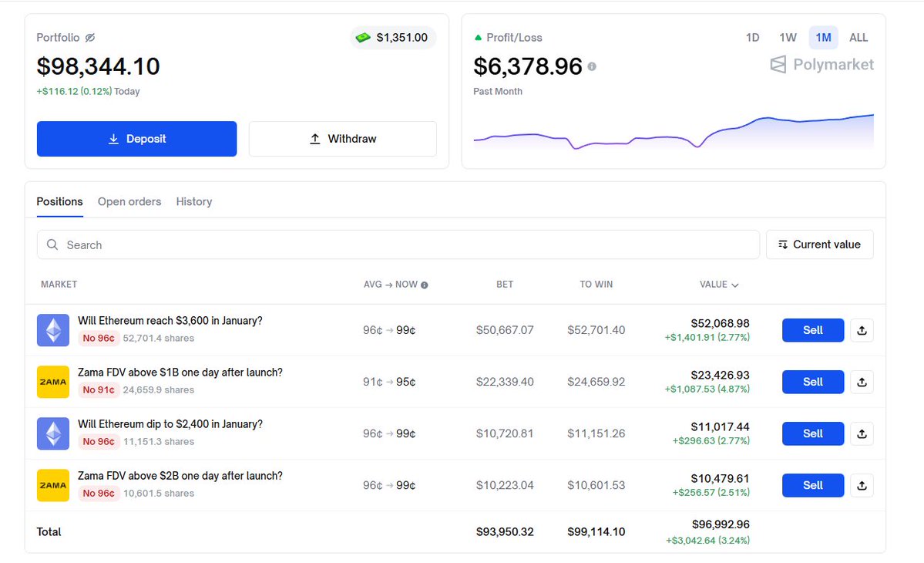The image size is (924, 563).
Task: Sell the Ethereum reach $3,600 position
Action: point(812,330)
